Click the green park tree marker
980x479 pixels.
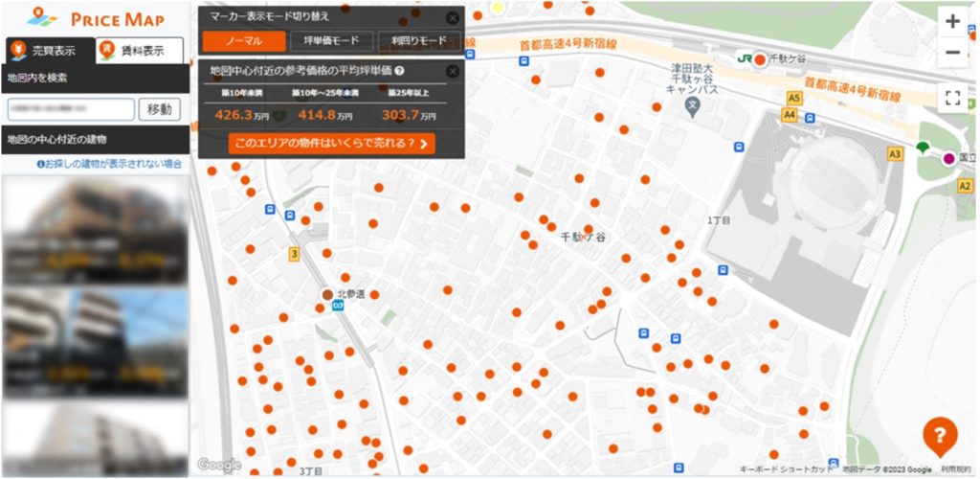pyautogui.click(x=923, y=148)
